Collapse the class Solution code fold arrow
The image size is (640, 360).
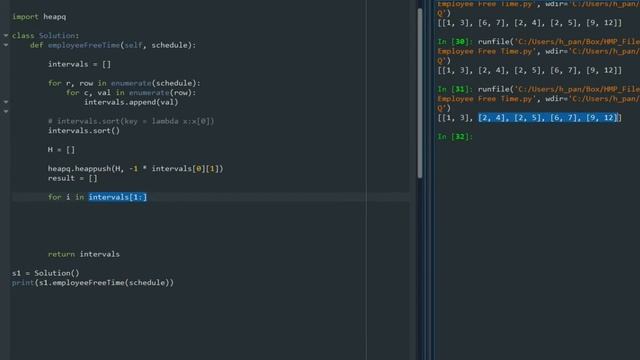[x=6, y=36]
